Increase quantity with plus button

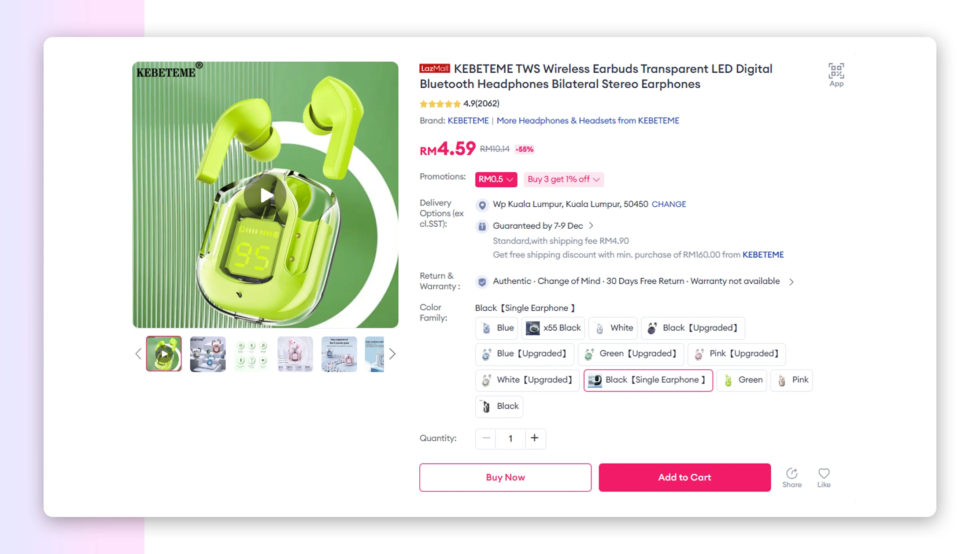(534, 438)
